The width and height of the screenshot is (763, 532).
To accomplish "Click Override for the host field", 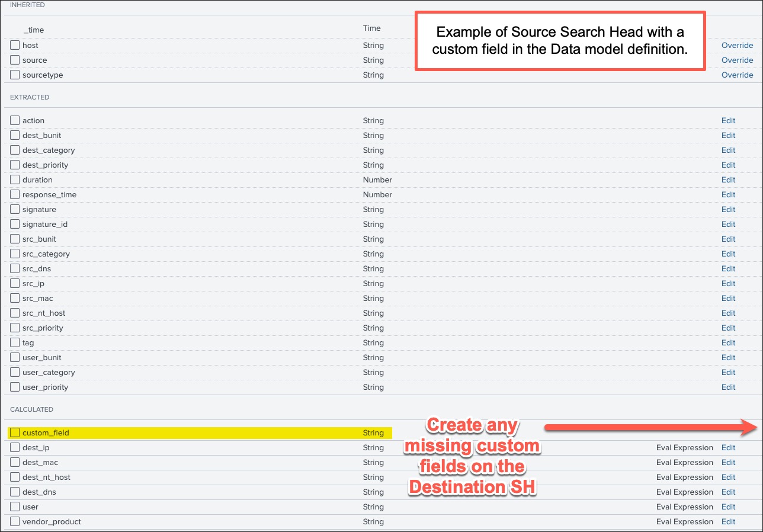I will click(737, 45).
